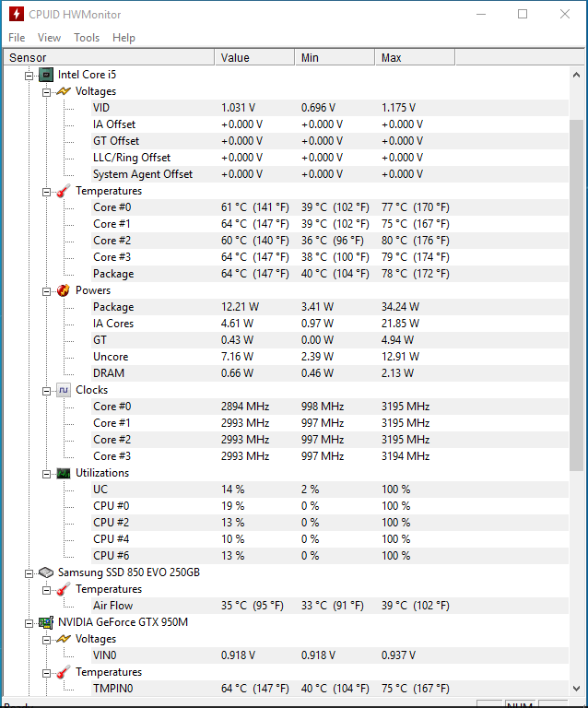Viewport: 588px width, 708px height.
Task: Click the scrollbar up arrow
Action: click(x=576, y=75)
